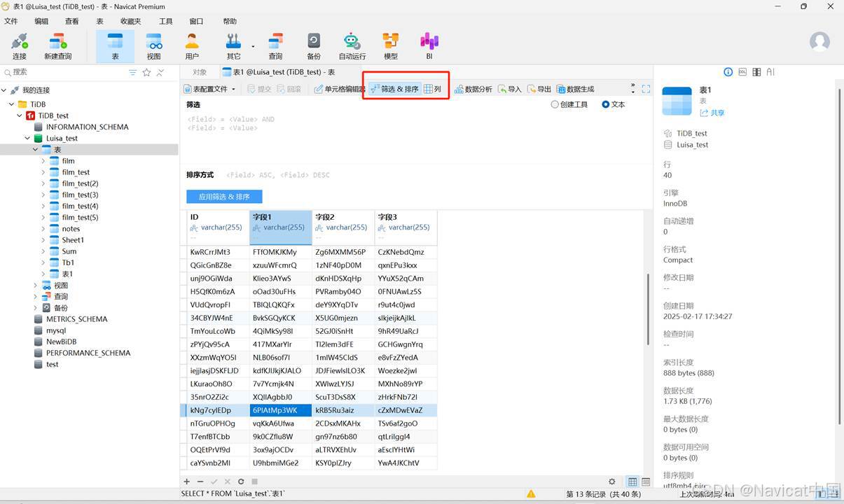Viewport: 844px width, 504px height.
Task: Expand the 视图 node in the tree
Action: (x=36, y=286)
